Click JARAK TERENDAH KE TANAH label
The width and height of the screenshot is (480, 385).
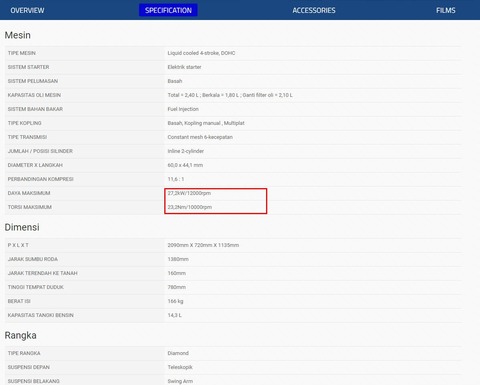(43, 273)
